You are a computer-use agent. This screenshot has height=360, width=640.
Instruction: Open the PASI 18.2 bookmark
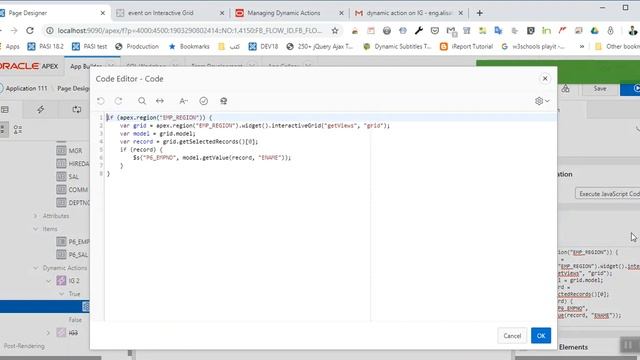(45, 47)
